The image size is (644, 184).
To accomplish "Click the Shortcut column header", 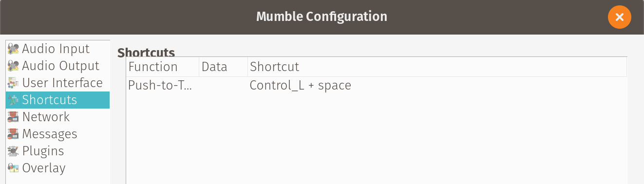I will (x=437, y=67).
